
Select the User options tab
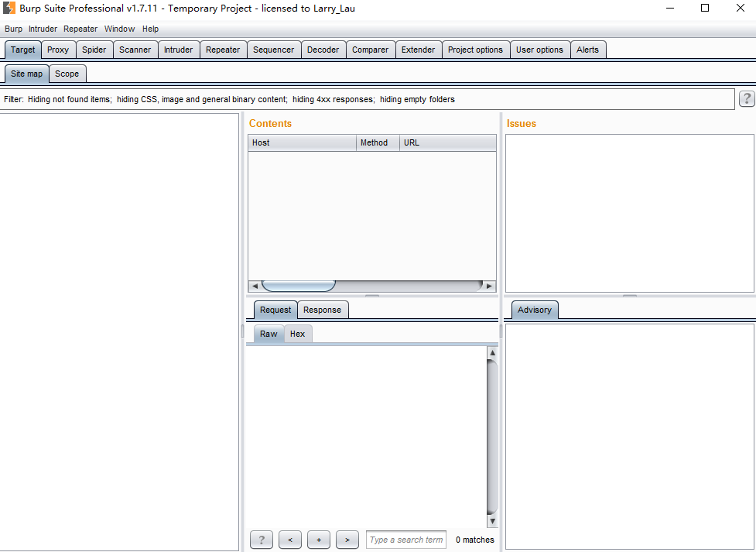(539, 50)
